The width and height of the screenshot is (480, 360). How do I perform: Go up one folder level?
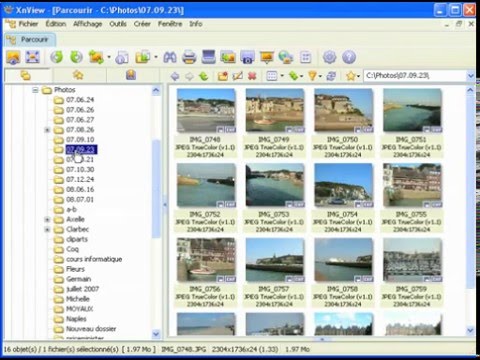[x=203, y=76]
